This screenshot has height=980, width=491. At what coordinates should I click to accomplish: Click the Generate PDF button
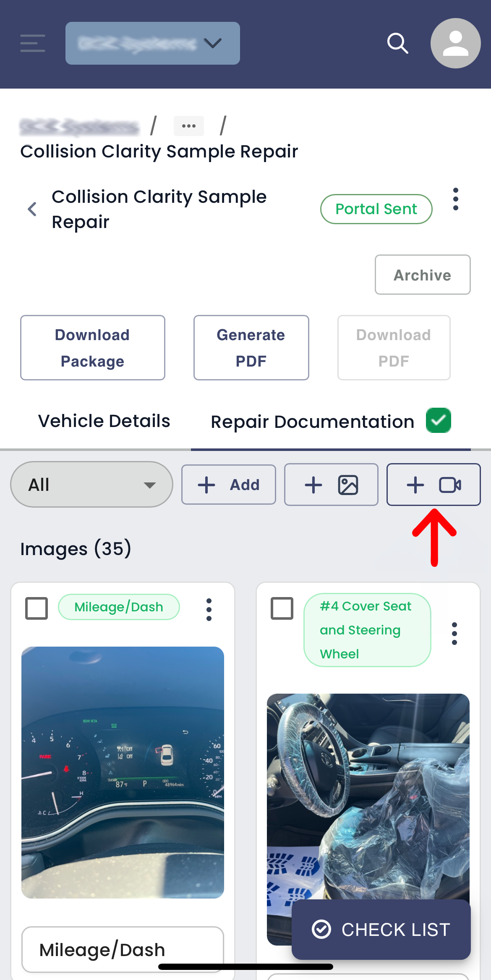tap(251, 348)
